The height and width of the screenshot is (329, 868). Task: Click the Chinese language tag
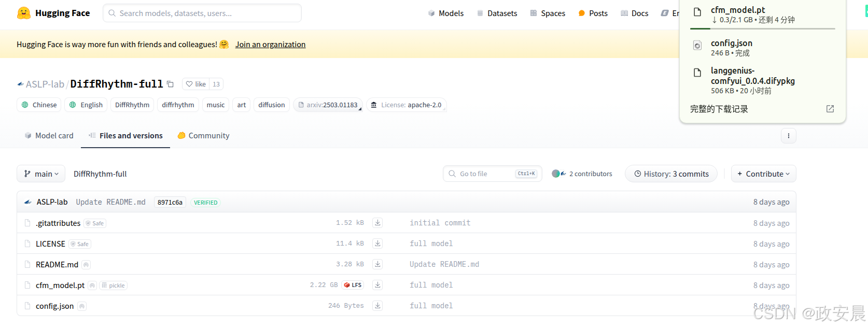click(39, 105)
